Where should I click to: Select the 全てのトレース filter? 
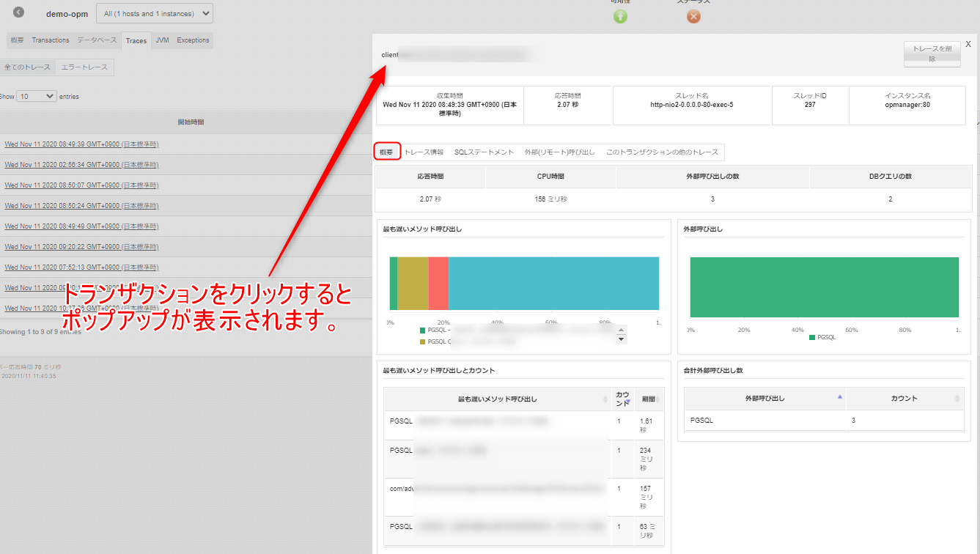(28, 67)
